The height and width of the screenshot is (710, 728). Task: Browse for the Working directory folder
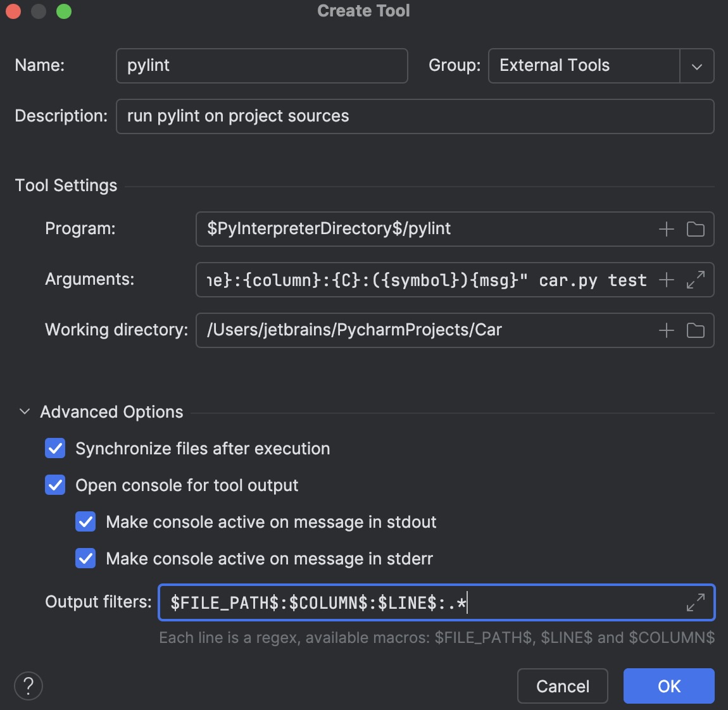[x=695, y=330]
